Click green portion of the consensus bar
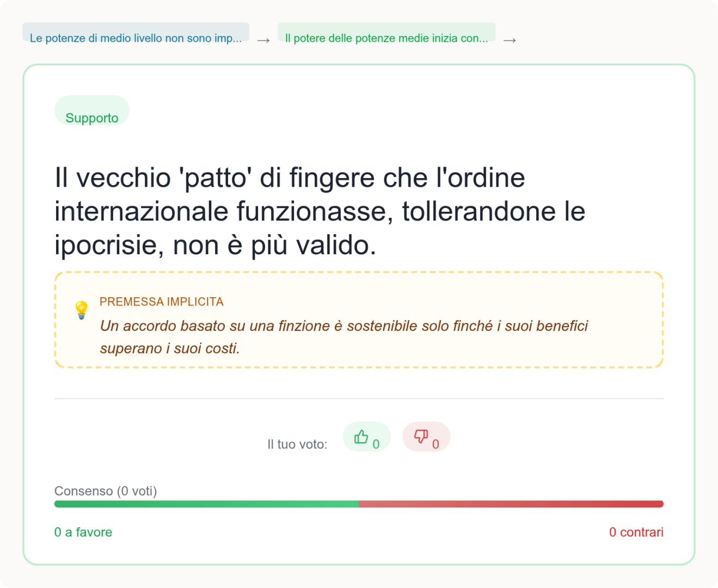This screenshot has height=588, width=718. pos(207,504)
